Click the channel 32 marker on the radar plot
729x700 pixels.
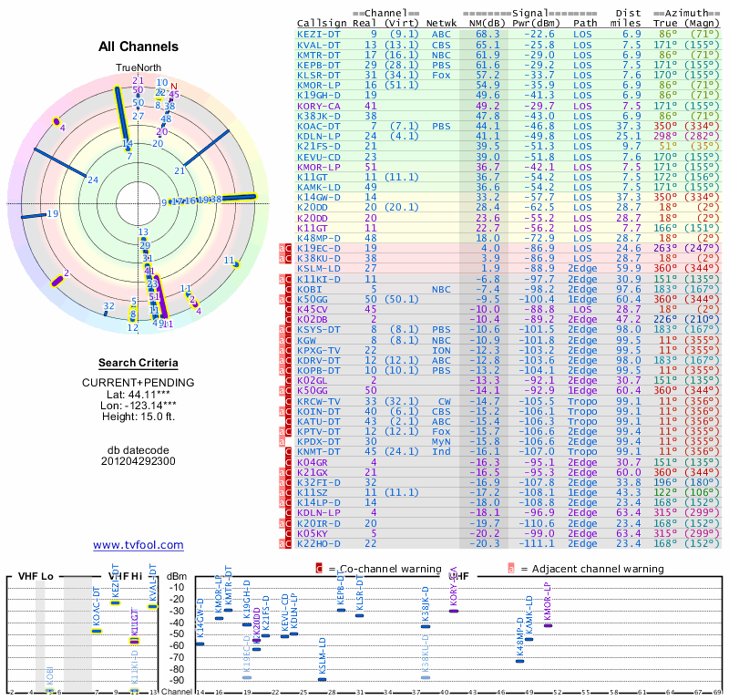click(106, 314)
